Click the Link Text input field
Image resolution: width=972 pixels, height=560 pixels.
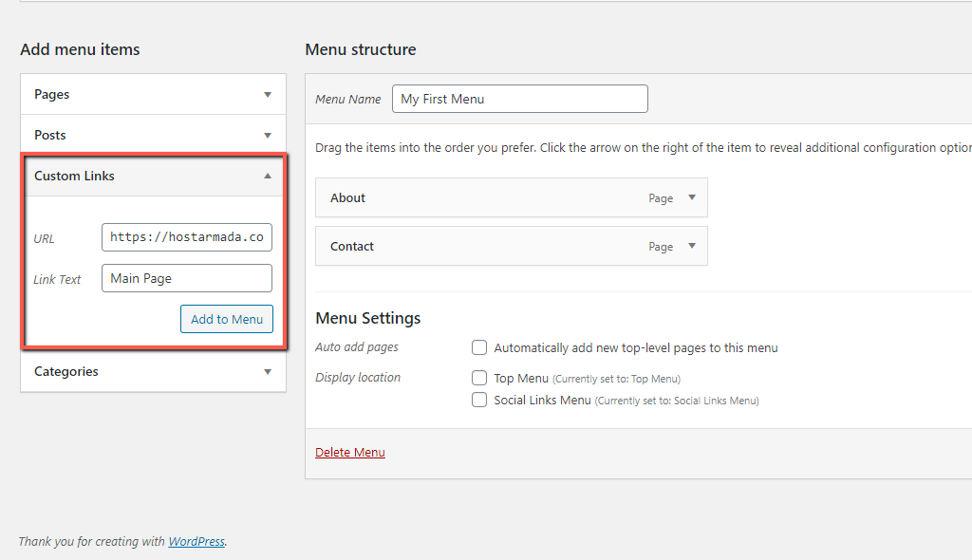pos(187,278)
